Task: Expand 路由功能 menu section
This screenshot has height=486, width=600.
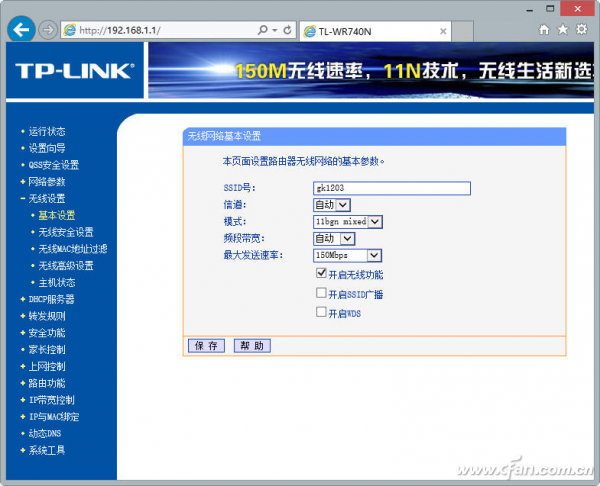Action: pyautogui.click(x=47, y=383)
